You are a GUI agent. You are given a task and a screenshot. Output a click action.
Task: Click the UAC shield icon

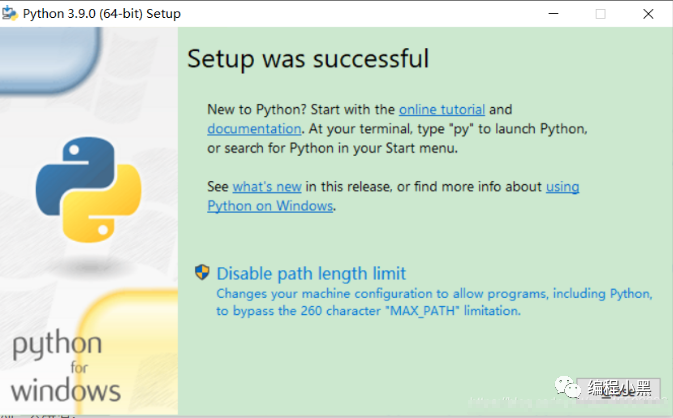202,272
